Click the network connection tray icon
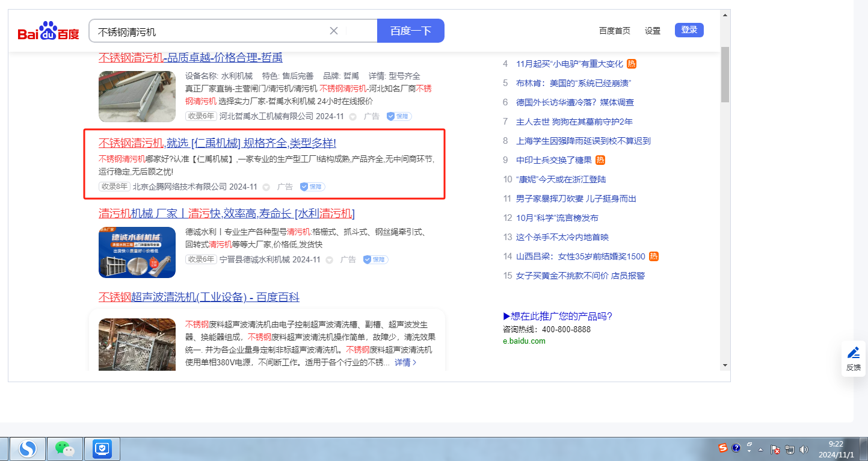868x461 pixels. [x=790, y=450]
